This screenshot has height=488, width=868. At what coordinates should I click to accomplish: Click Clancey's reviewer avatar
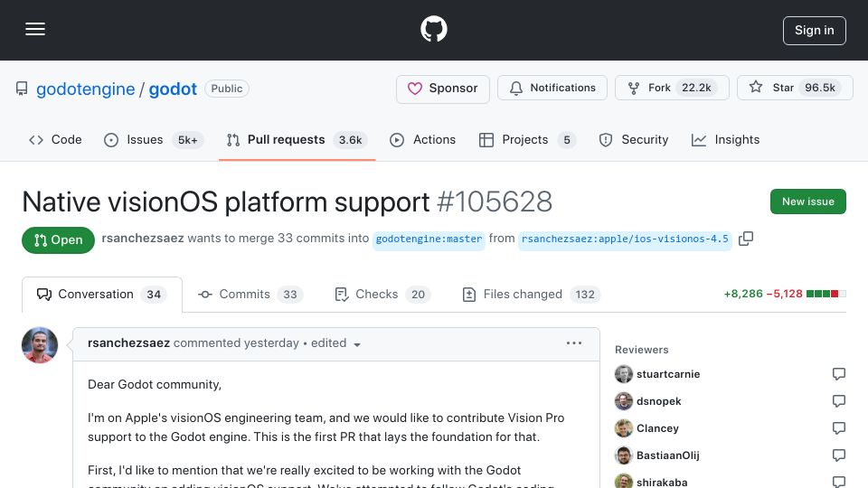[623, 428]
